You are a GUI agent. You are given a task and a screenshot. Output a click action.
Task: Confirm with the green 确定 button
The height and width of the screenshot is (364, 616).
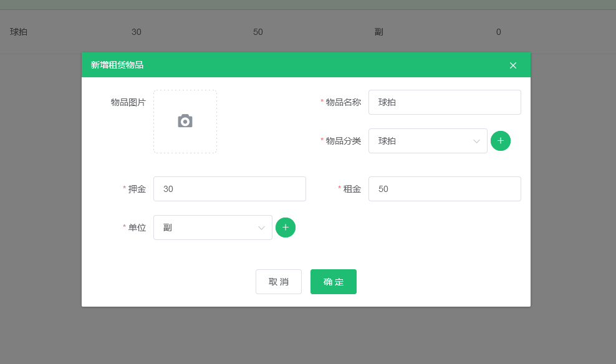click(333, 282)
